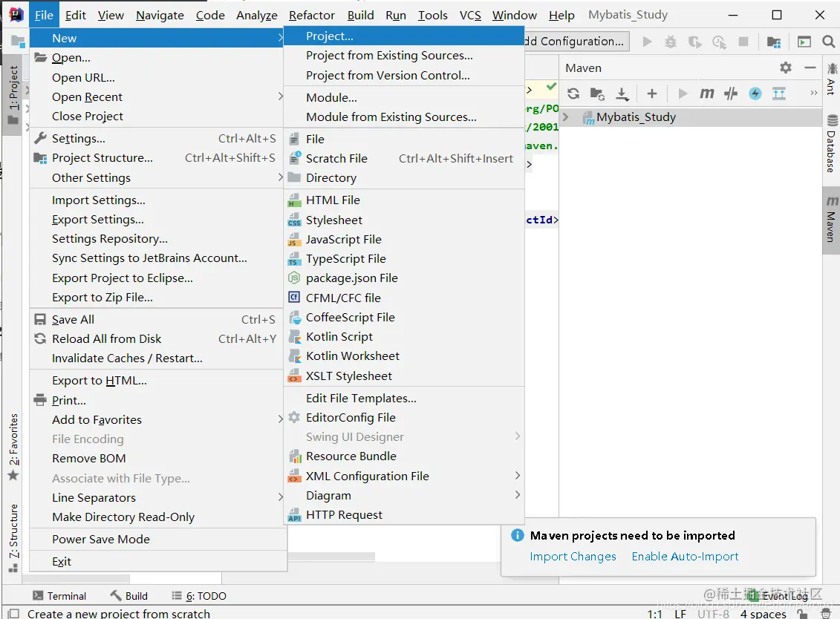The width and height of the screenshot is (840, 619).
Task: Toggle Power Save Mode
Action: tap(157, 540)
